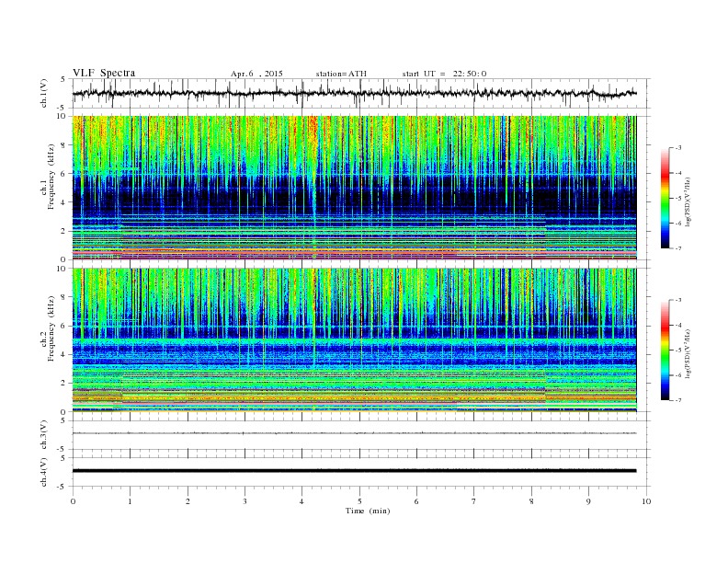Click the ch.2 color bar log(PSD) label
728x563 pixels.
(x=688, y=353)
